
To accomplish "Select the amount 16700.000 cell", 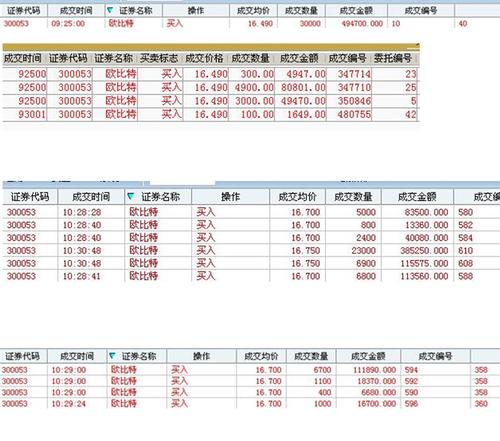I will [377, 404].
